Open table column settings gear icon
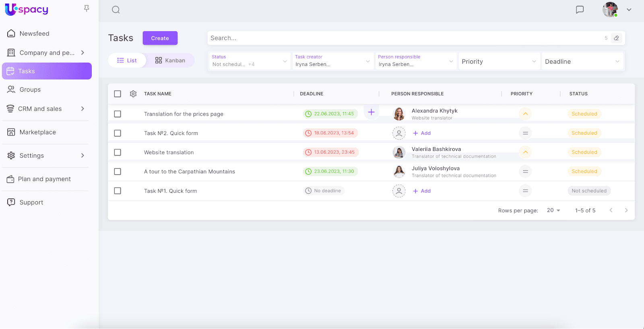Viewport: 644px width, 329px height. tap(133, 94)
